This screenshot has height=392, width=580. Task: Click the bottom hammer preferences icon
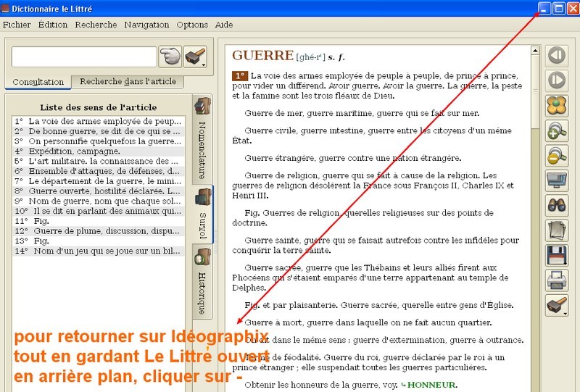pos(557,306)
